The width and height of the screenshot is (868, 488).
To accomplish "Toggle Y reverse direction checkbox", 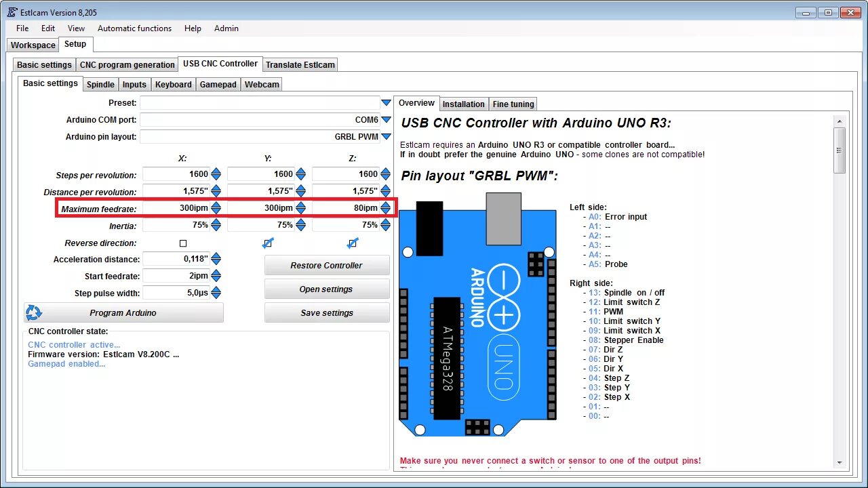I will coord(268,243).
